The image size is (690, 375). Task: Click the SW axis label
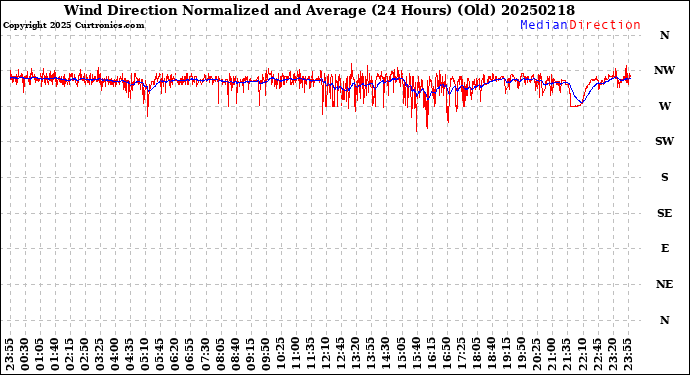click(664, 141)
